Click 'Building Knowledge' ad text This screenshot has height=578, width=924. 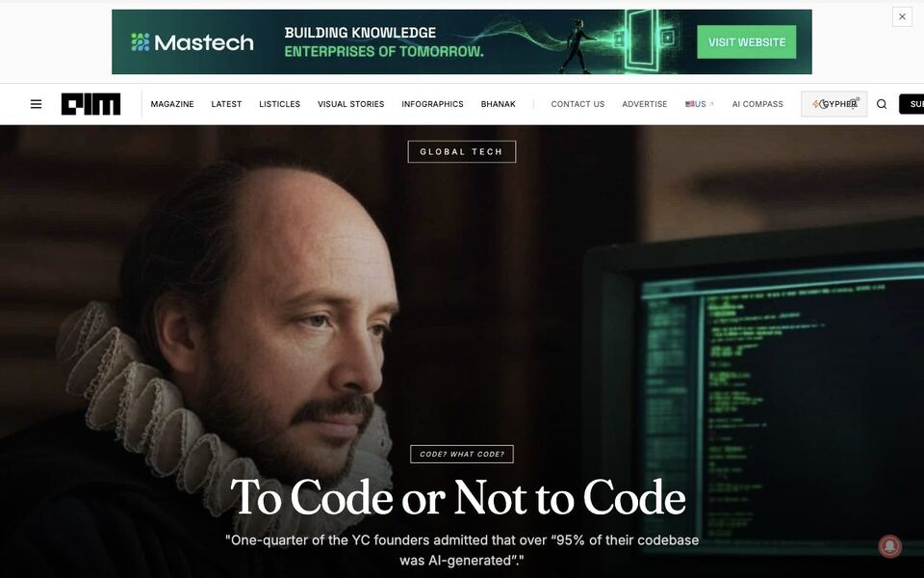pos(360,33)
